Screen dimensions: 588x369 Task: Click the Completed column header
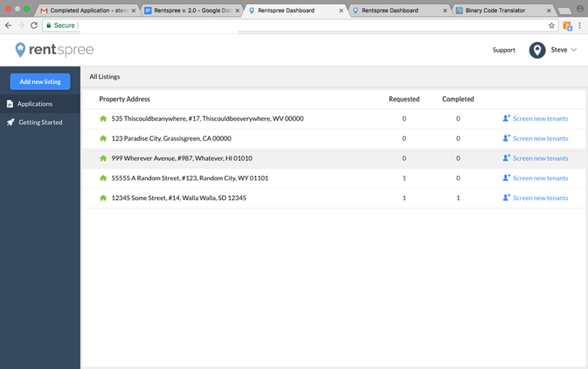click(458, 99)
